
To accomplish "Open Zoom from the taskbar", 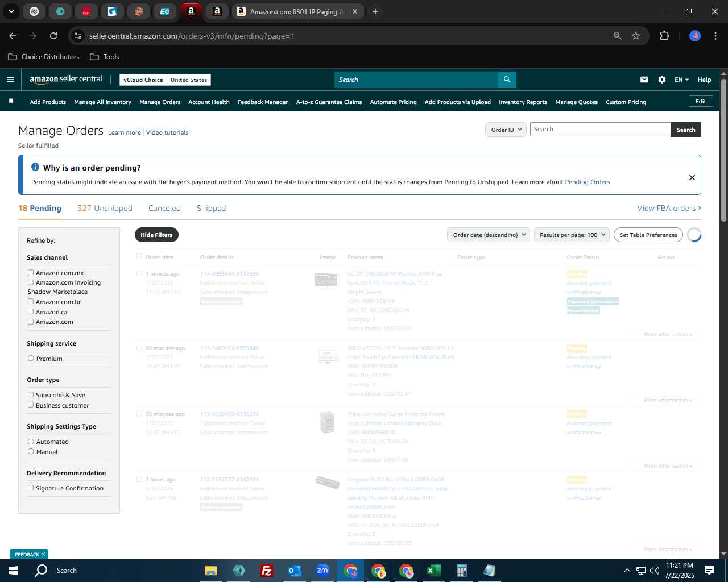I will (322, 570).
